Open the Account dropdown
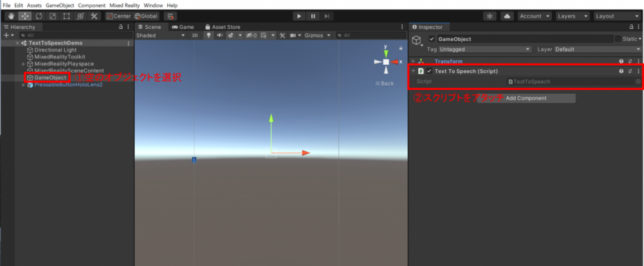The image size is (644, 266). point(535,16)
